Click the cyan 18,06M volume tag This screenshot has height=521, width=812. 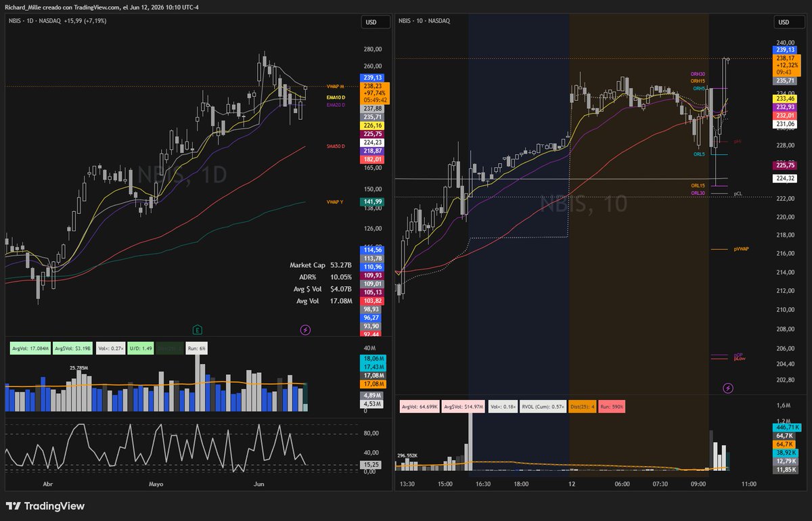pos(373,359)
